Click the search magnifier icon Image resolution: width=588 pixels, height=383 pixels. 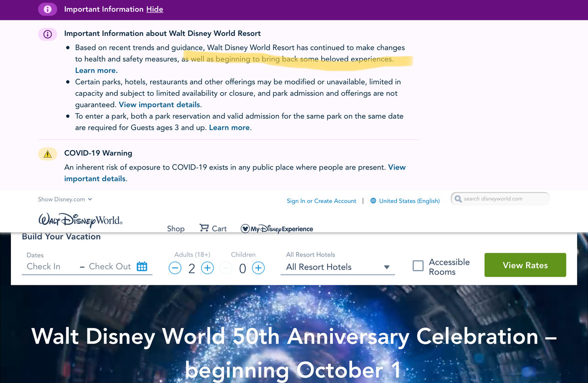[458, 198]
